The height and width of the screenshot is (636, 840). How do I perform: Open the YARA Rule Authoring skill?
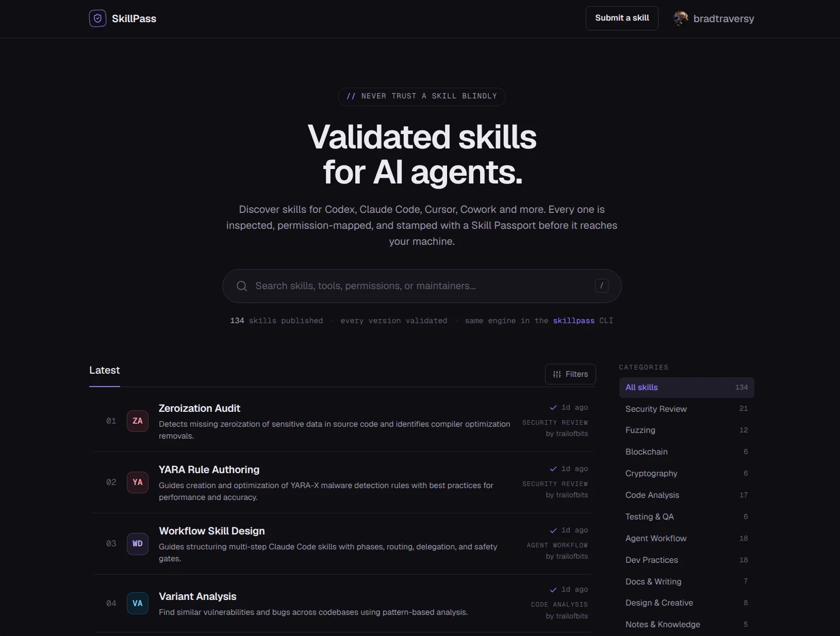point(209,470)
